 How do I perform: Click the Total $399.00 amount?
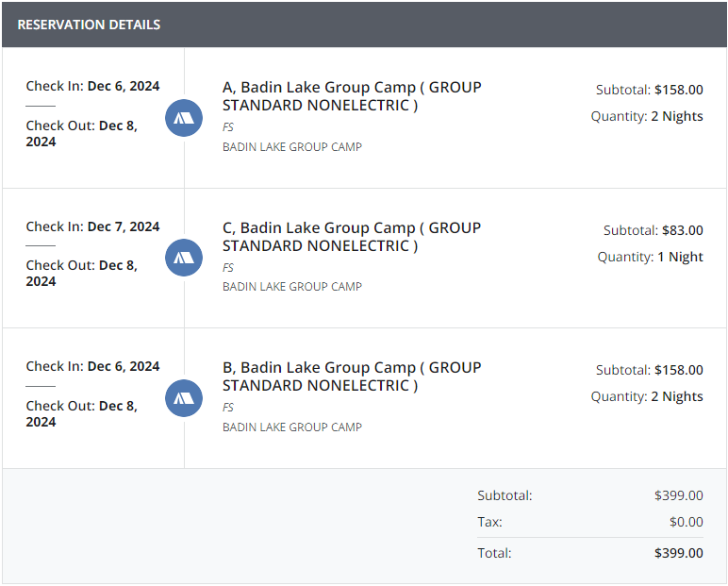(x=678, y=553)
